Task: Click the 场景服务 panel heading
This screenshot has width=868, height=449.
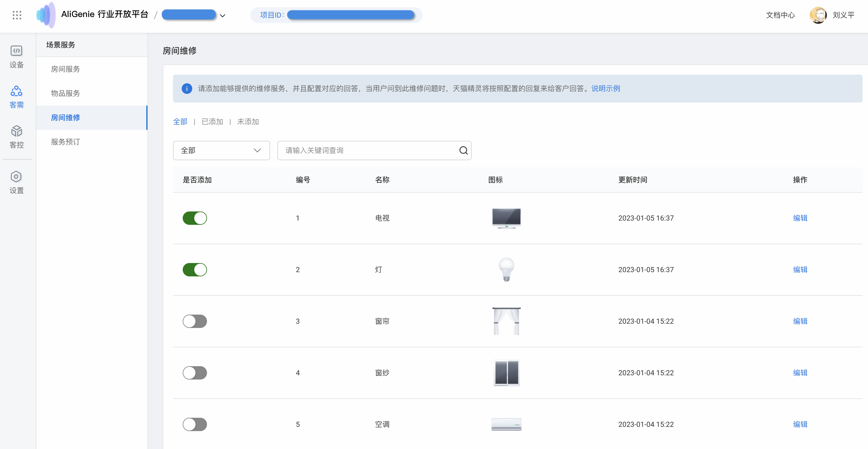Action: (x=61, y=45)
